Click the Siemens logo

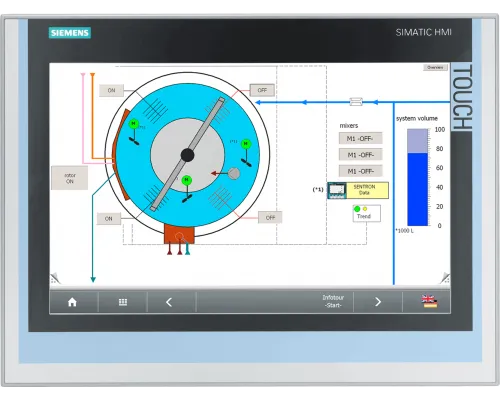(x=70, y=33)
